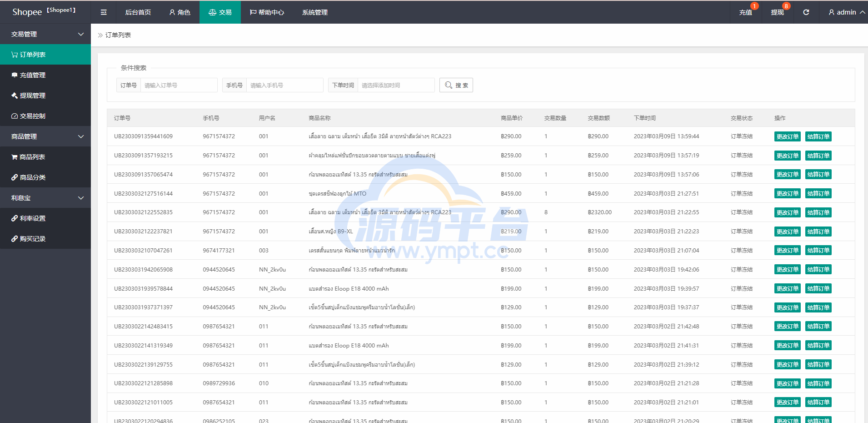Toggle the sidebar collapse hamburger icon
Screen dimensions: 868x423
[x=104, y=12]
